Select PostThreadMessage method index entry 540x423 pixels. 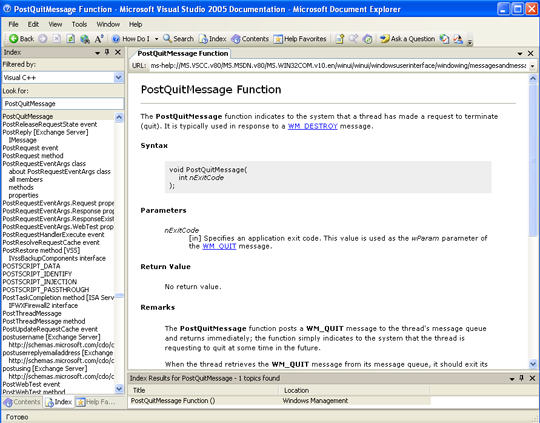44,321
